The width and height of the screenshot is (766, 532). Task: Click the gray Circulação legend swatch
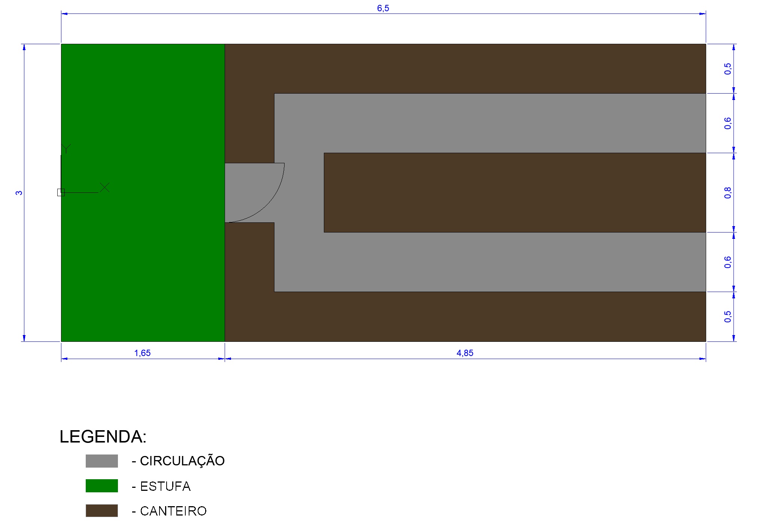pos(101,461)
